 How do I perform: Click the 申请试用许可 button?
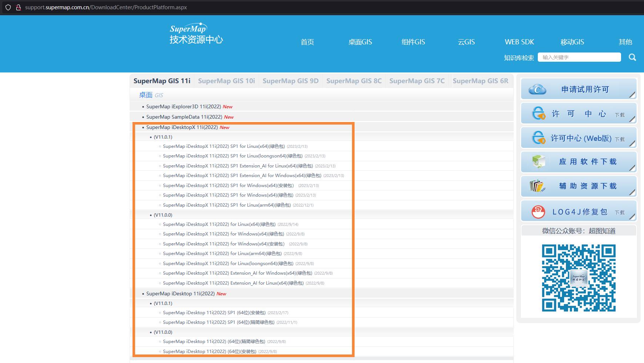(578, 89)
